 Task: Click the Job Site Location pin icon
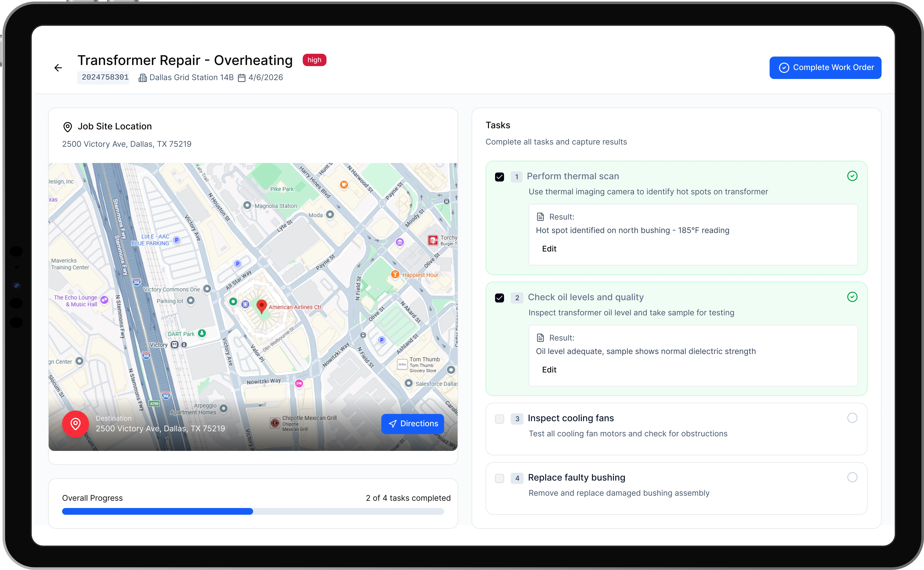pos(67,127)
